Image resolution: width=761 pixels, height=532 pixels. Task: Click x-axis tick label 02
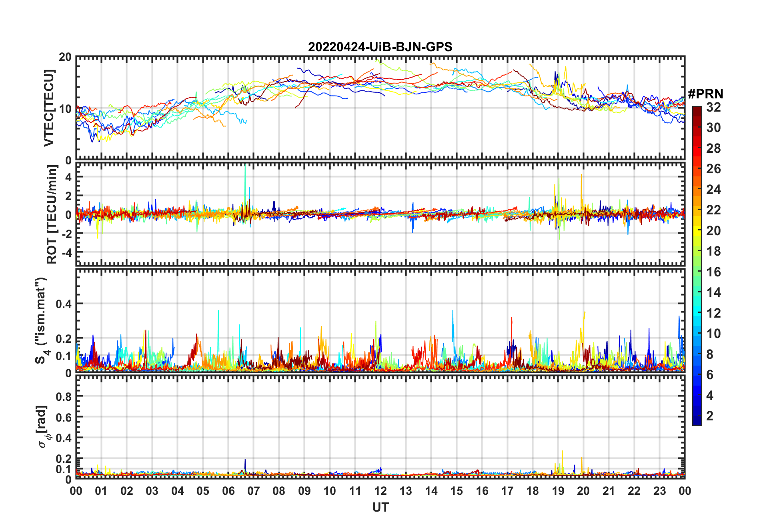click(x=127, y=491)
